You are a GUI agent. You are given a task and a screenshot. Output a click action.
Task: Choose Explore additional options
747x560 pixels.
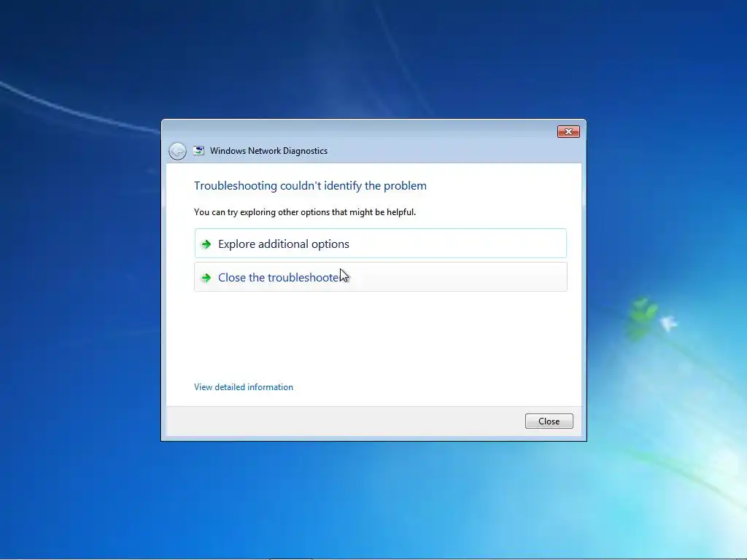[x=381, y=244]
